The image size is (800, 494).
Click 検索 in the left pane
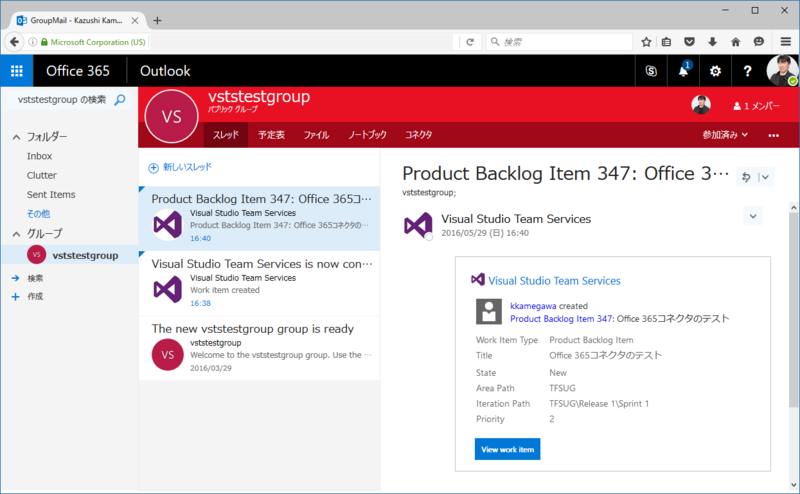35,278
